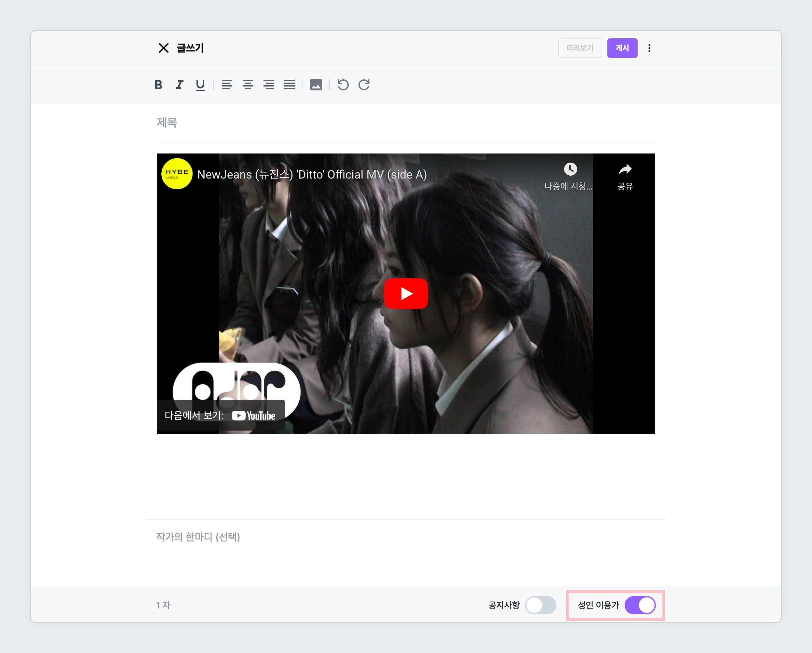The width and height of the screenshot is (812, 653).
Task: Enable the 공지사항 toggle
Action: (x=540, y=605)
